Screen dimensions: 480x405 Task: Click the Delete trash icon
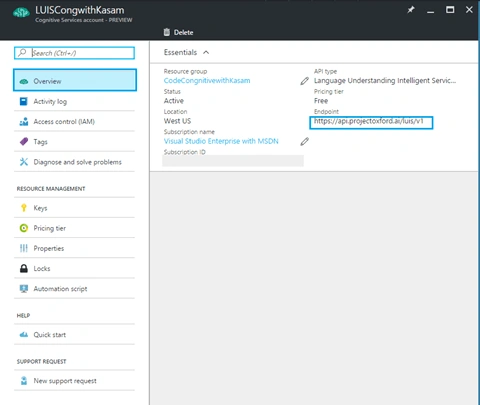click(167, 32)
